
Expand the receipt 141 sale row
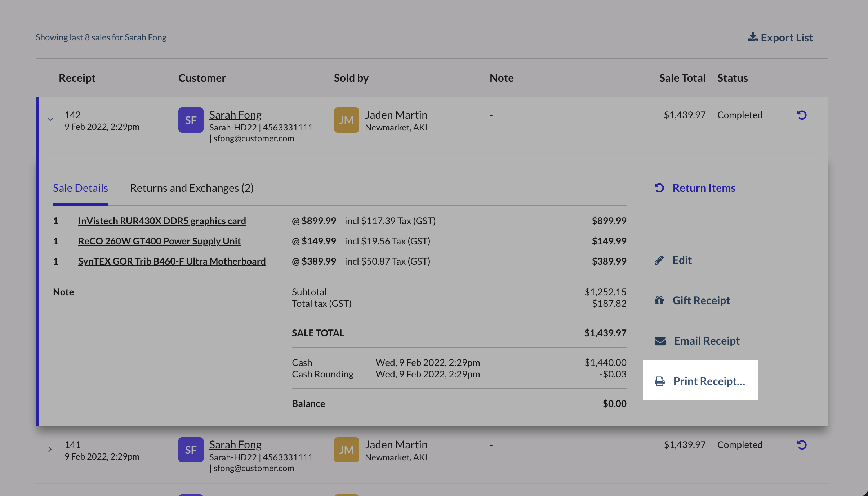click(50, 449)
